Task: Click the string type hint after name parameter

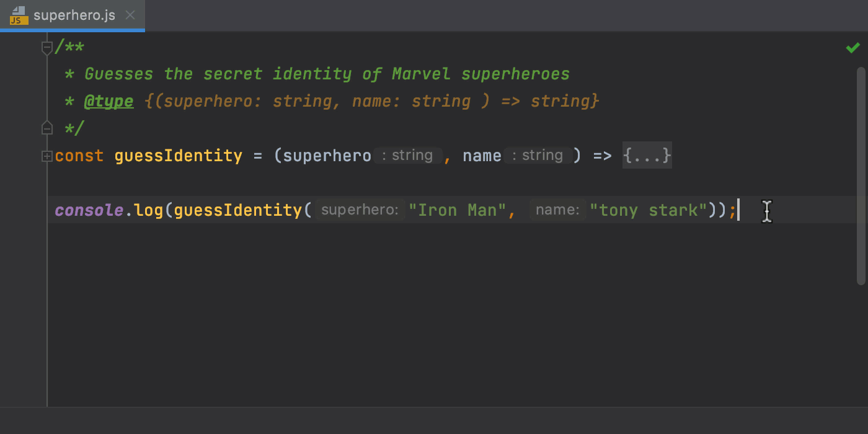Action: point(538,155)
